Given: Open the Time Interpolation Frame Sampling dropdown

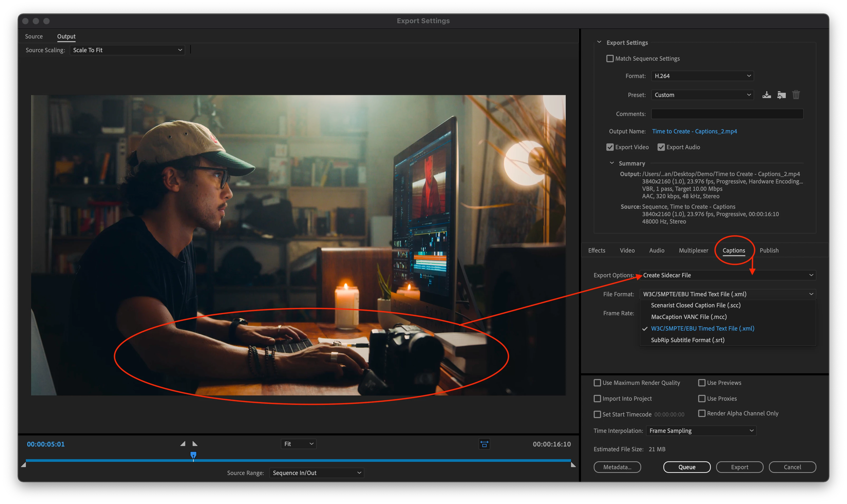Looking at the screenshot, I should coord(701,431).
